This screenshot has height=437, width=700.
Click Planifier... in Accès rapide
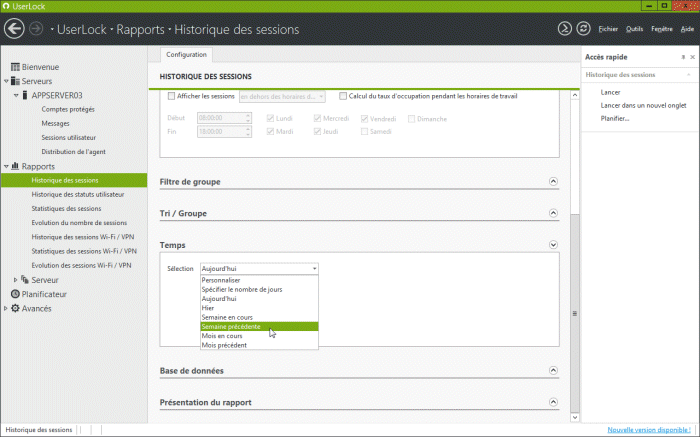pos(615,119)
